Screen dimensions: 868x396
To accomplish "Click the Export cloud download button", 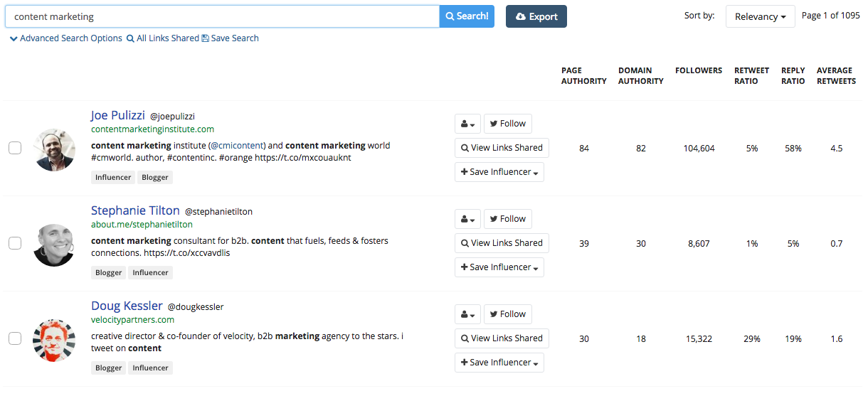I will point(536,16).
